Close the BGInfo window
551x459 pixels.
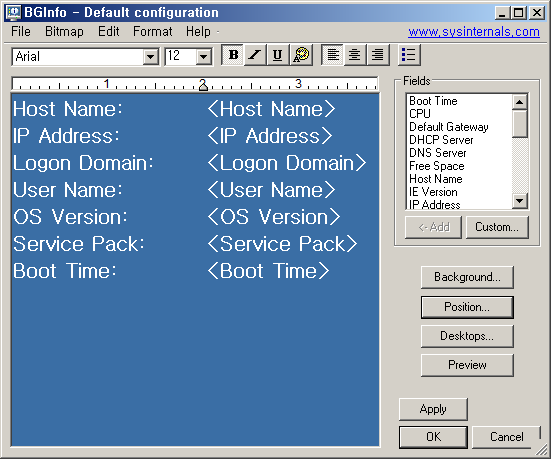click(x=537, y=13)
